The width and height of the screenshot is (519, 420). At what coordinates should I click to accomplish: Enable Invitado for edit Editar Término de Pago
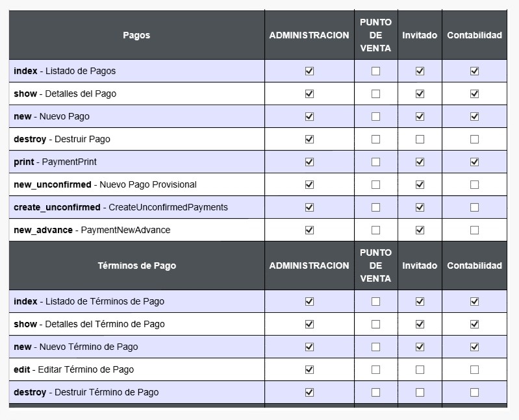point(420,370)
